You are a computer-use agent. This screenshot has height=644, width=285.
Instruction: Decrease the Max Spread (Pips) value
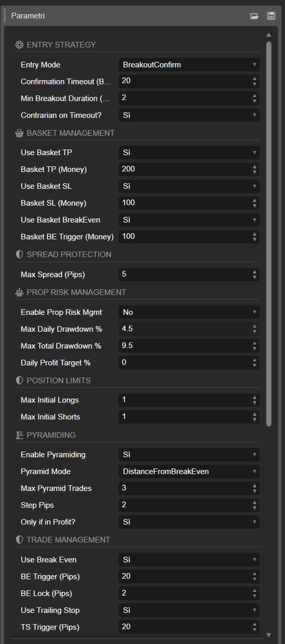(x=255, y=277)
